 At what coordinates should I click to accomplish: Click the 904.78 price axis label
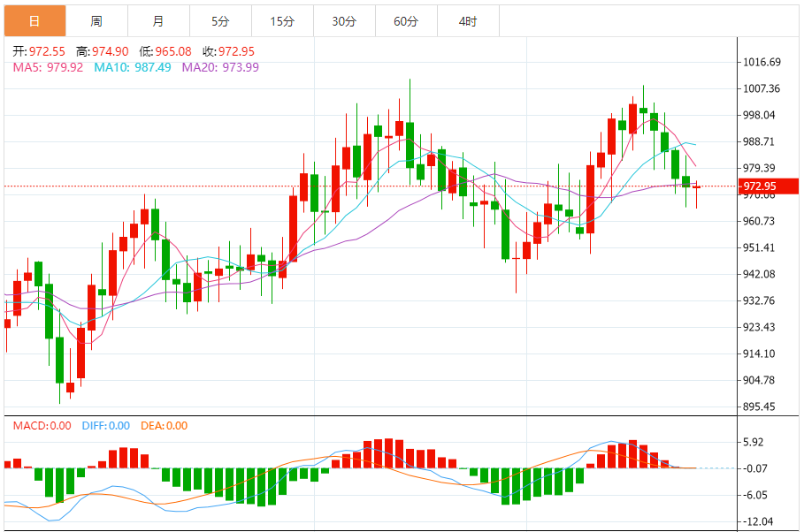tap(760, 380)
